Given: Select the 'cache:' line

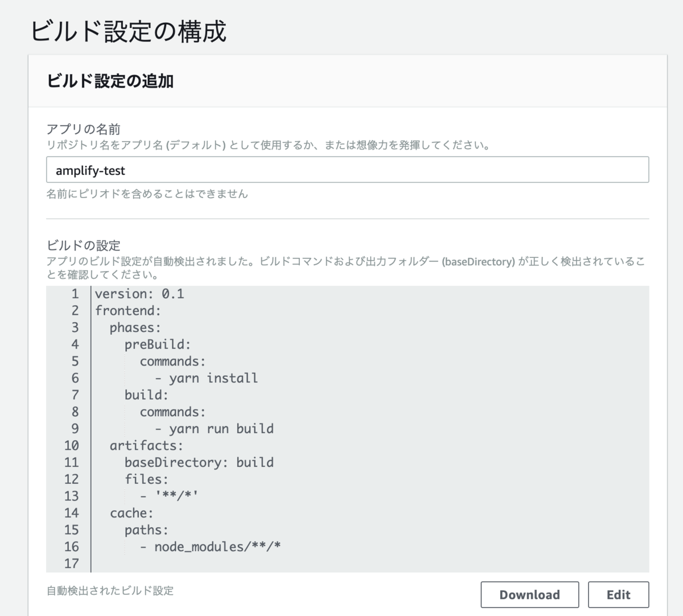Looking at the screenshot, I should [x=131, y=513].
